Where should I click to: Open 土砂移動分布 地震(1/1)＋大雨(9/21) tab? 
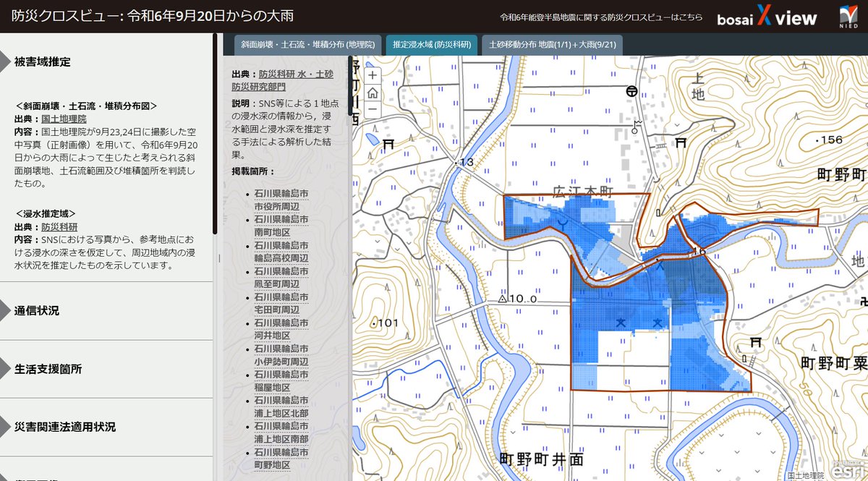(552, 45)
